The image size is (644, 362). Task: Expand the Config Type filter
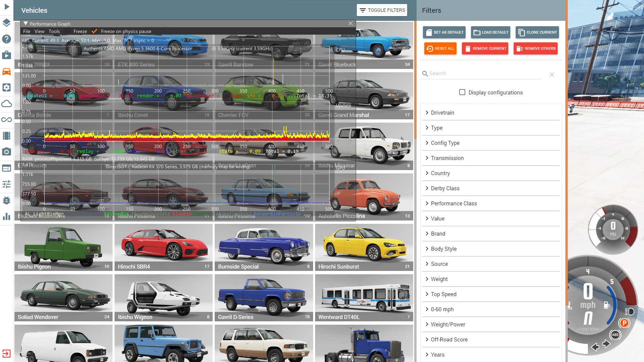coord(491,143)
